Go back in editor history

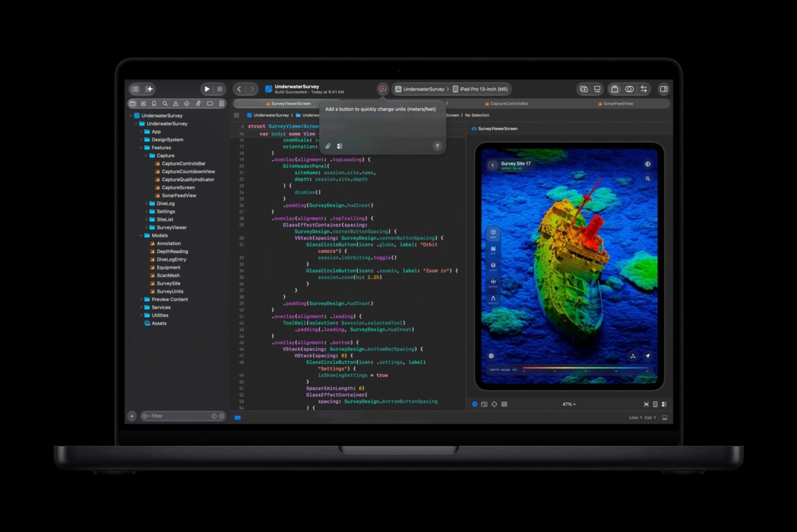coord(239,89)
